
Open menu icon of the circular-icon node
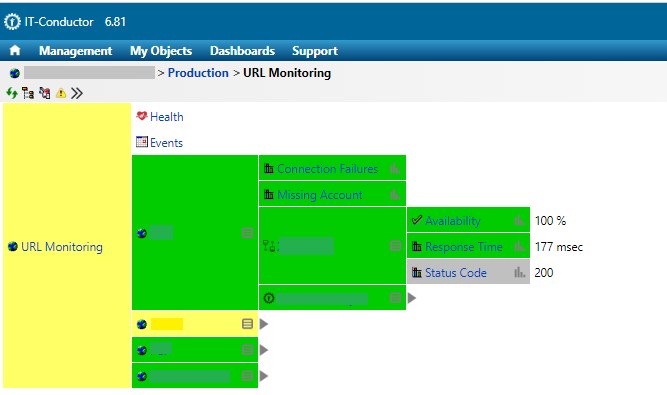coord(395,298)
